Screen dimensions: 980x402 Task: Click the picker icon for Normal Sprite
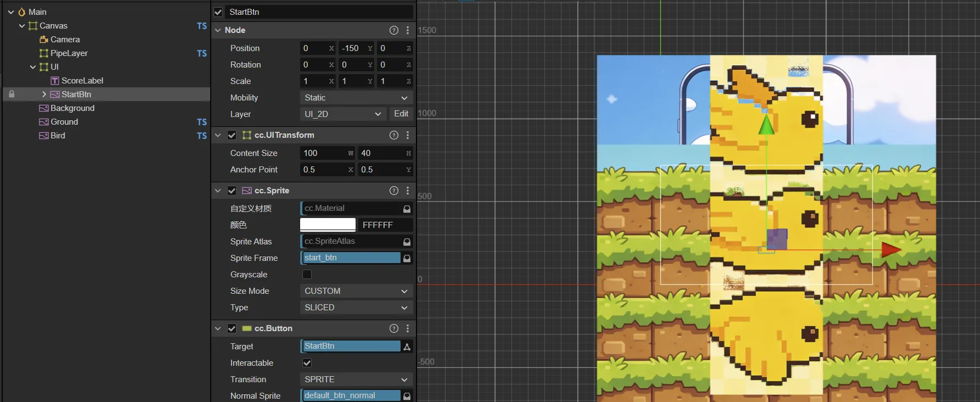pos(407,396)
